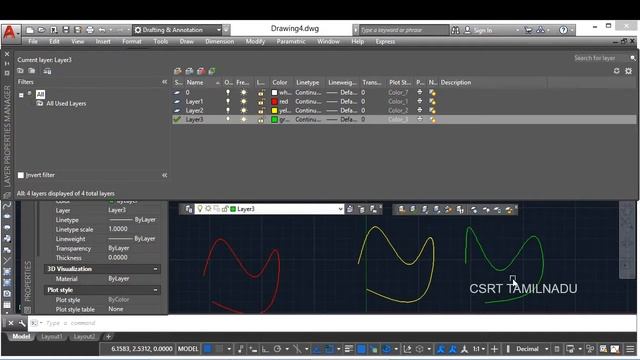
Task: Click the Autodesk Exchange cart icon
Action: [x=529, y=30]
